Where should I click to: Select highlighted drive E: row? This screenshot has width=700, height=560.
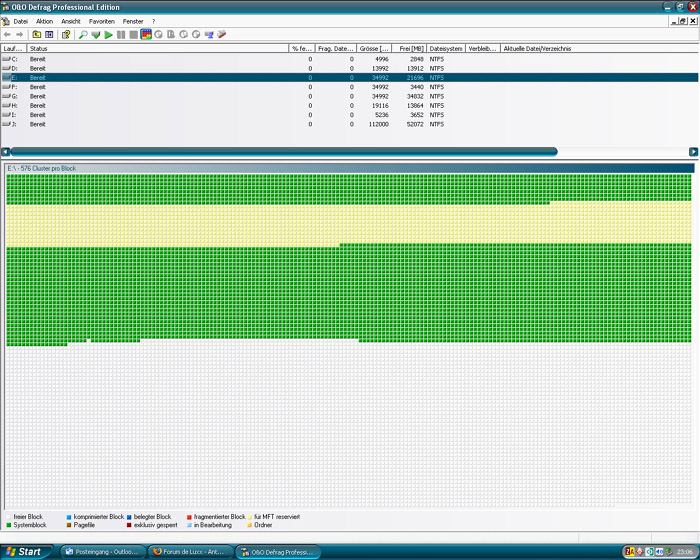(x=350, y=78)
